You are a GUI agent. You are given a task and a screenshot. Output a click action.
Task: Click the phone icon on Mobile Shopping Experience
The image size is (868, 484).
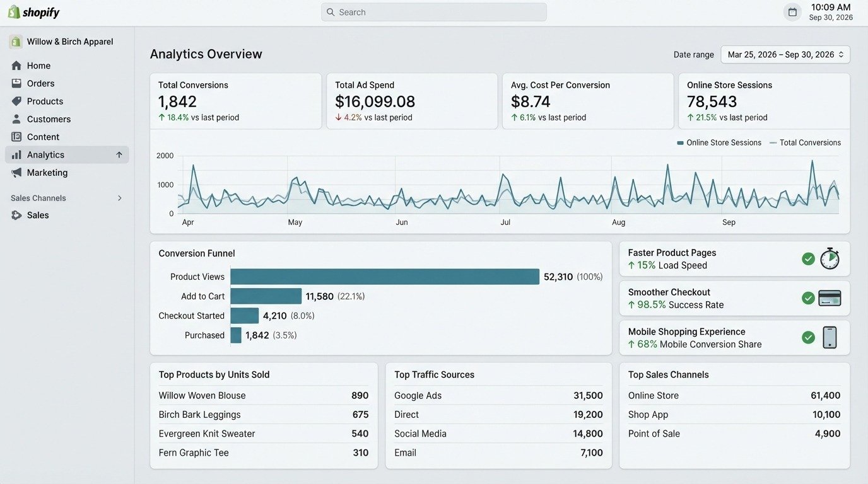tap(830, 337)
